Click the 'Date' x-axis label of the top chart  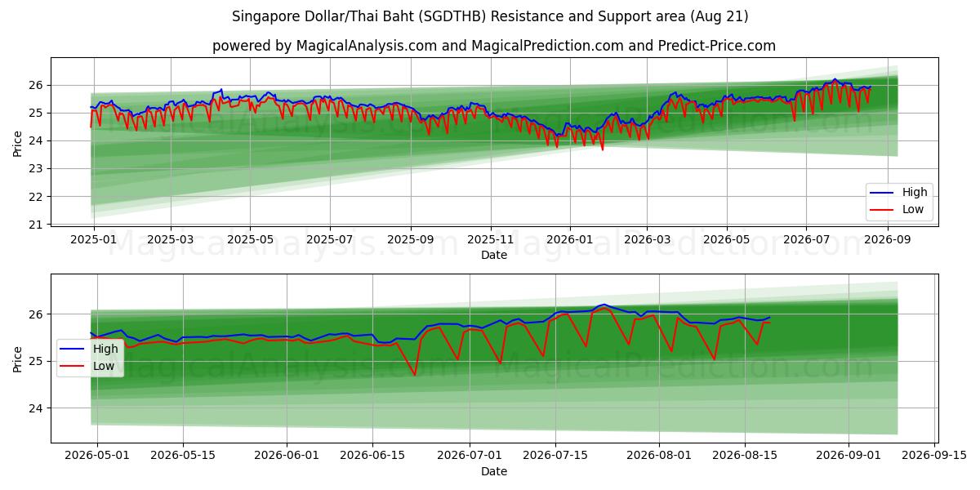494,256
